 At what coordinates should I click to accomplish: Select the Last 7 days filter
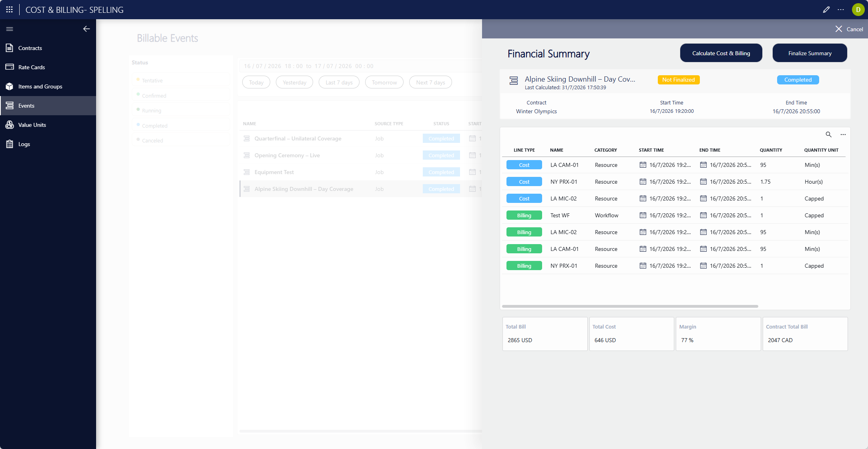339,82
